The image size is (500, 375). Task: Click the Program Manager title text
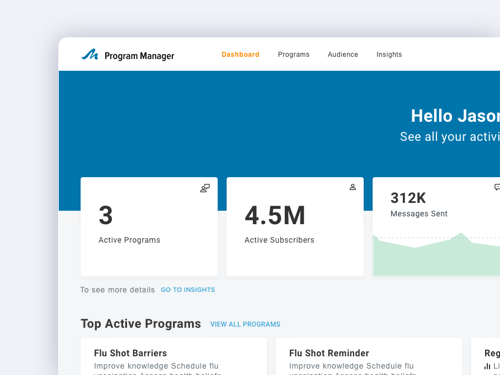pos(139,56)
